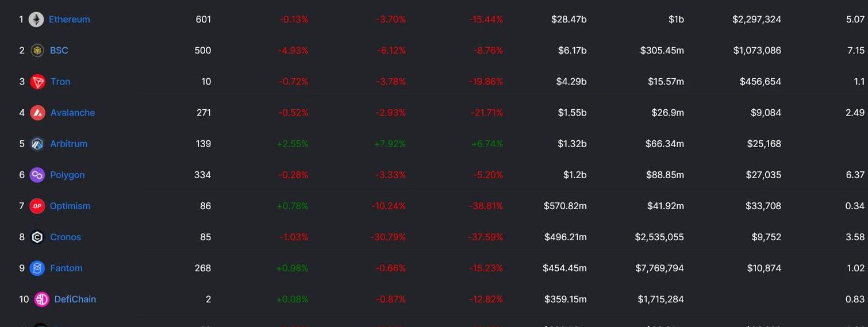
Task: Click the pink DefiChain logo icon
Action: click(x=41, y=299)
